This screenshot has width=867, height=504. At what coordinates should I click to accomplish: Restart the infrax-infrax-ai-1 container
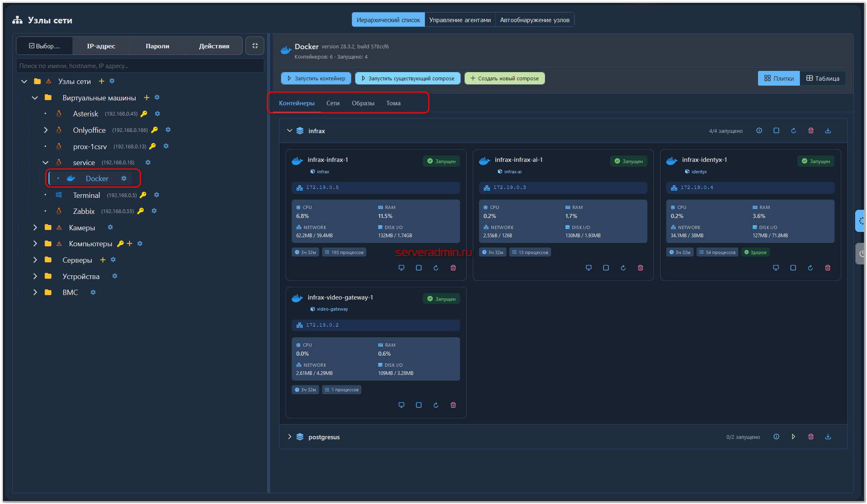pos(623,268)
